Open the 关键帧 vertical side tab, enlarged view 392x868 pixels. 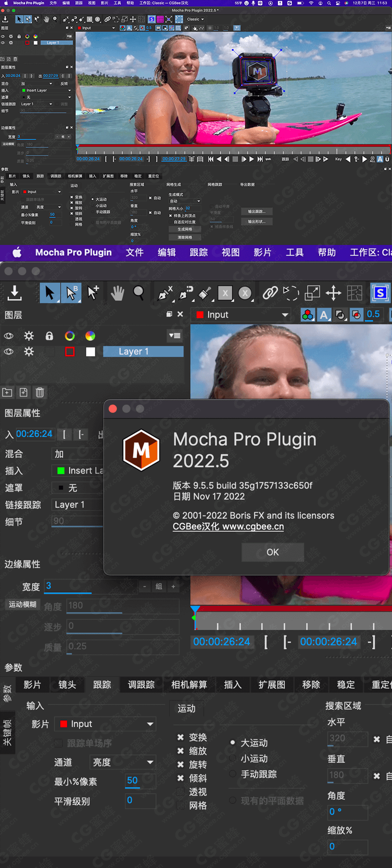[x=7, y=732]
